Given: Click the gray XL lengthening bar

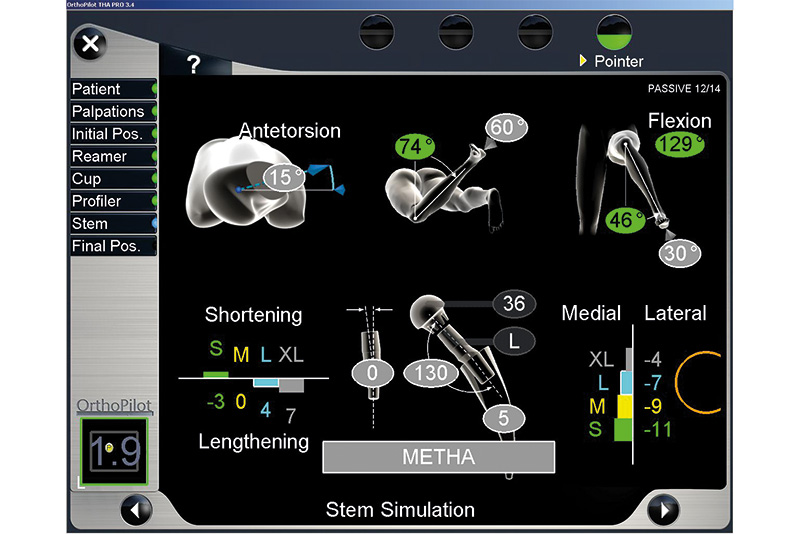Looking at the screenshot, I should click(291, 386).
